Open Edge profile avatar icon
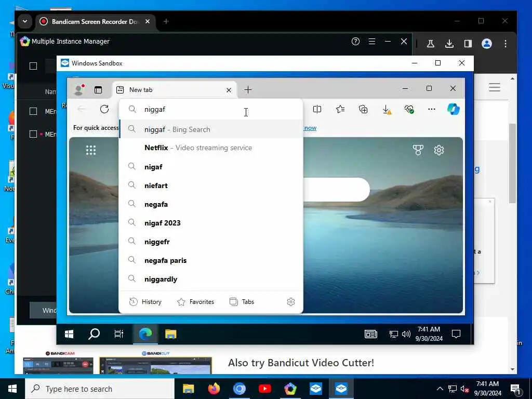The height and width of the screenshot is (399, 532). 79,89
